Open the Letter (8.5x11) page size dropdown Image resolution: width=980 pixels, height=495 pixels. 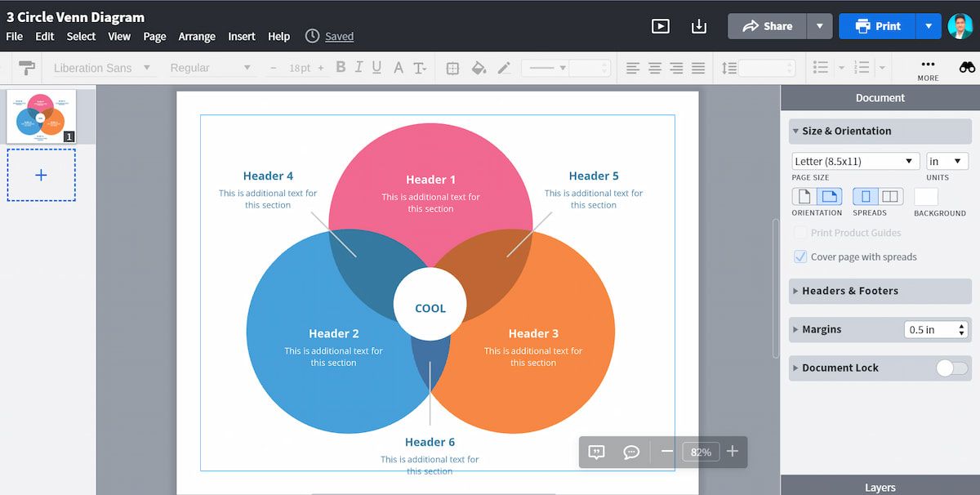[x=855, y=161]
